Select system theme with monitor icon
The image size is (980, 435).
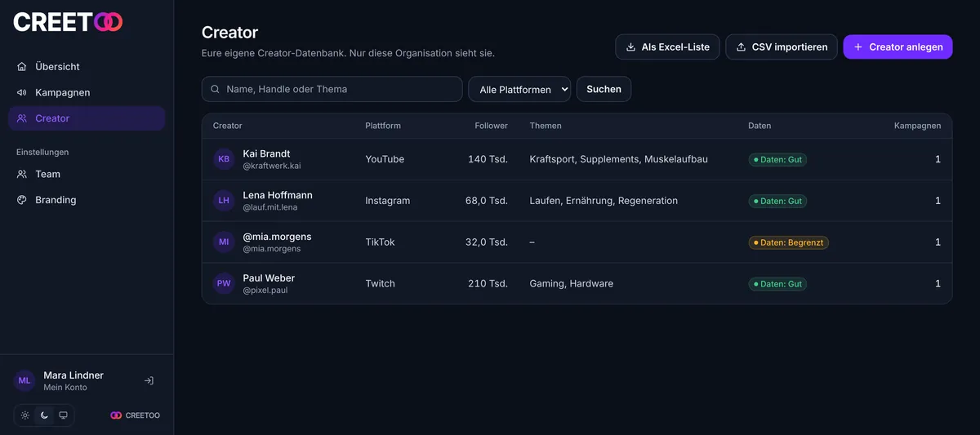63,415
